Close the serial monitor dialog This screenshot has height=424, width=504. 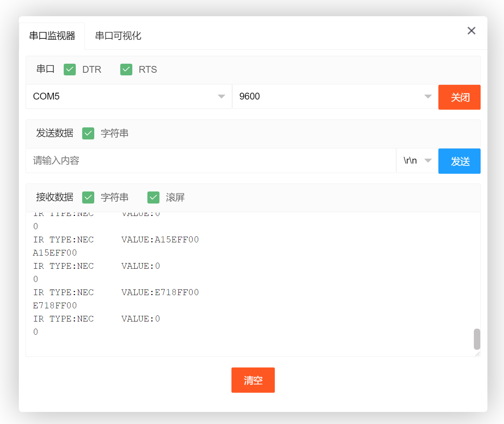click(471, 31)
